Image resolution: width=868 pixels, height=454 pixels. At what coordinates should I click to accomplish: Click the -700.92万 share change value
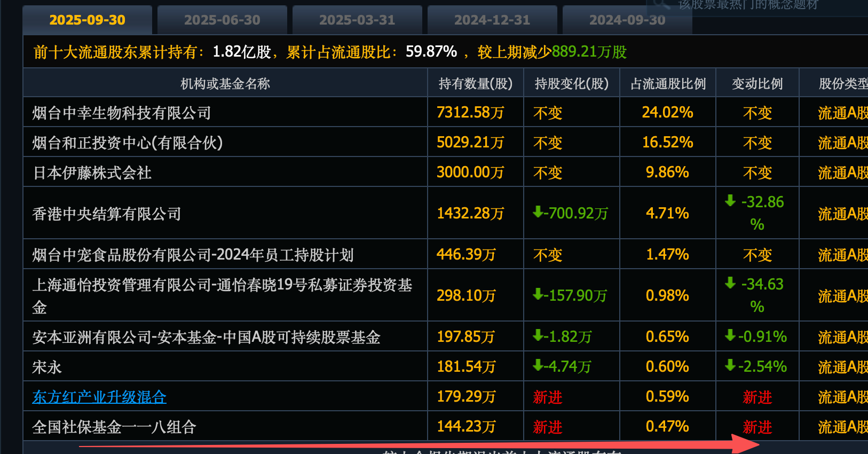click(x=571, y=213)
